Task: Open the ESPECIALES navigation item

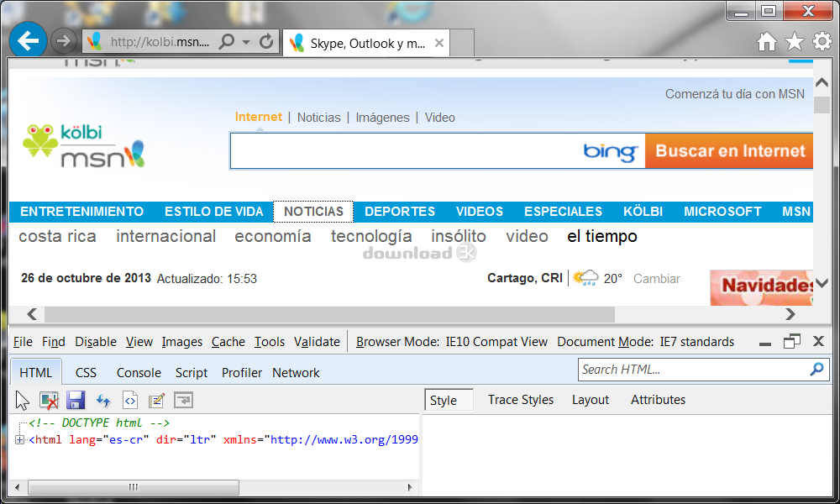Action: [x=563, y=212]
